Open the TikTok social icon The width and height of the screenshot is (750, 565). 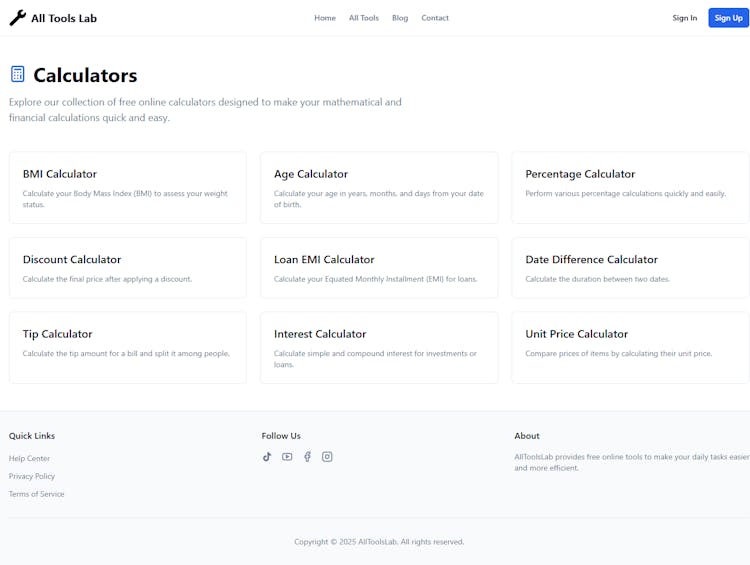(x=267, y=457)
